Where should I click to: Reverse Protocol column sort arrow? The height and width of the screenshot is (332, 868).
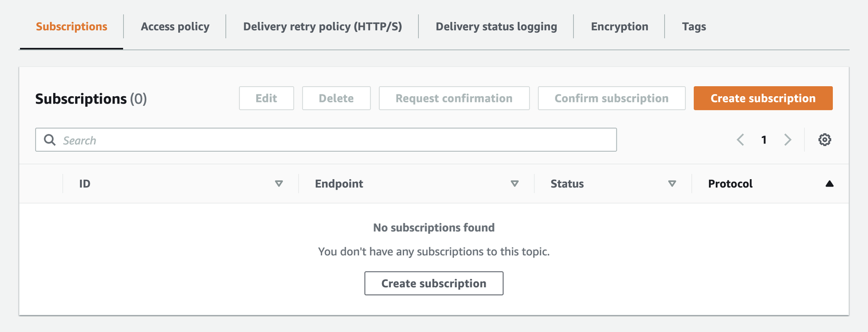829,183
